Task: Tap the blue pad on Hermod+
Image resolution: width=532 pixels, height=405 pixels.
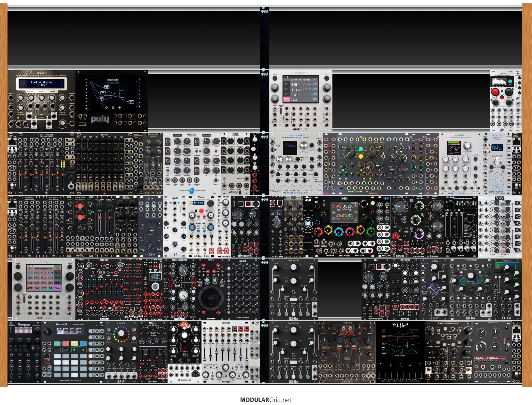Action: pyautogui.click(x=83, y=343)
